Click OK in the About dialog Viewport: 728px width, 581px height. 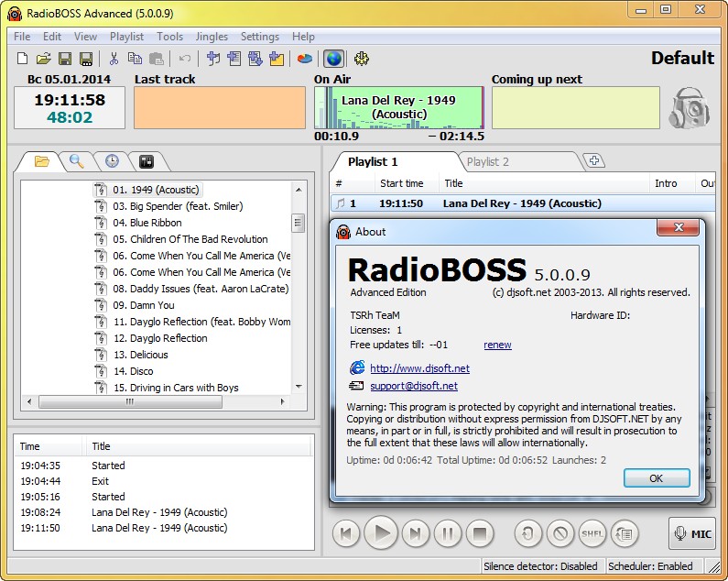pyautogui.click(x=656, y=478)
